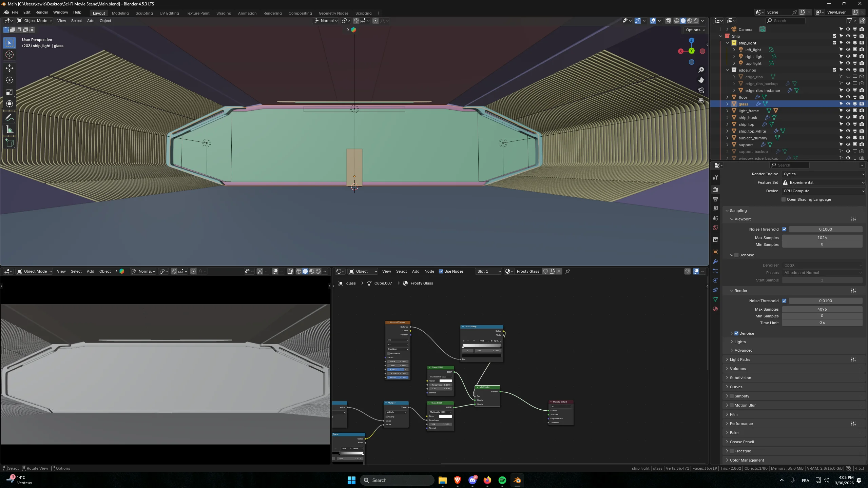The width and height of the screenshot is (868, 488).
Task: Click the outliner search field
Action: pos(785,20)
